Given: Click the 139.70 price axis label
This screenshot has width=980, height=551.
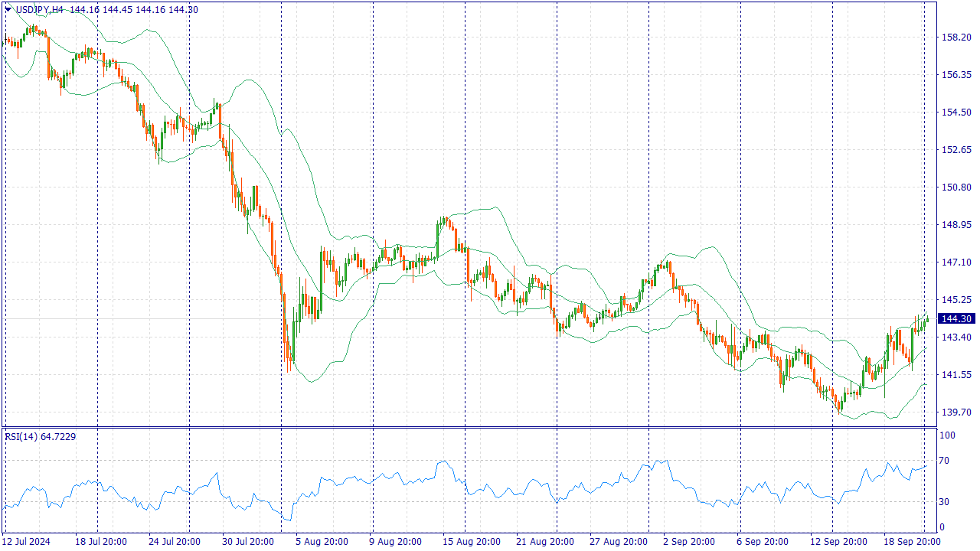Looking at the screenshot, I should tap(956, 412).
